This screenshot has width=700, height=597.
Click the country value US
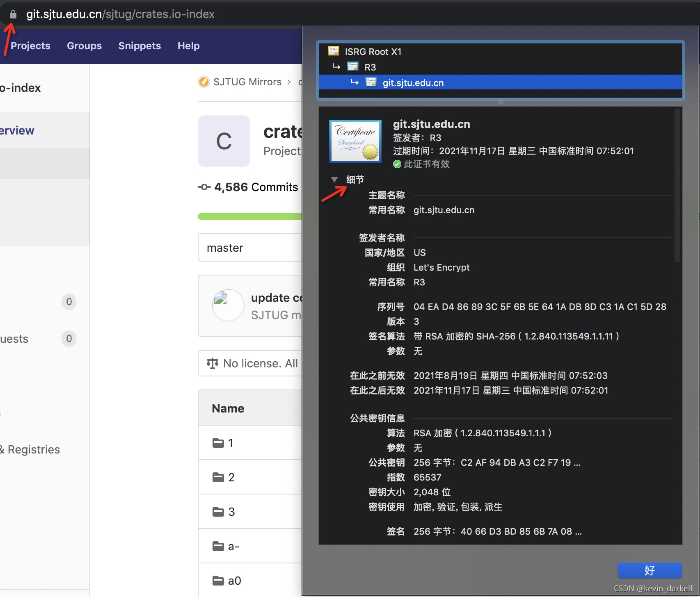(x=419, y=253)
